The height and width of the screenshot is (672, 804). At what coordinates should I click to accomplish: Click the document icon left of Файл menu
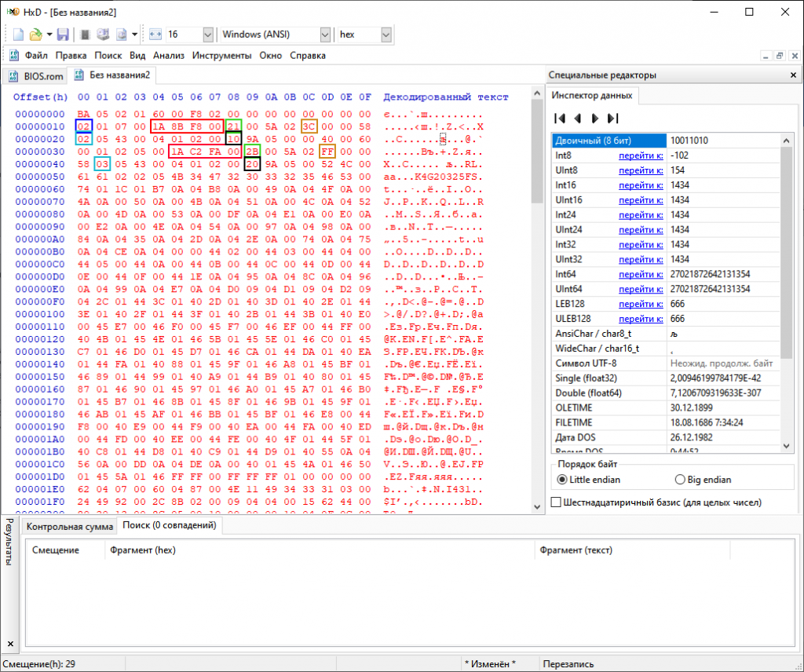click(14, 56)
